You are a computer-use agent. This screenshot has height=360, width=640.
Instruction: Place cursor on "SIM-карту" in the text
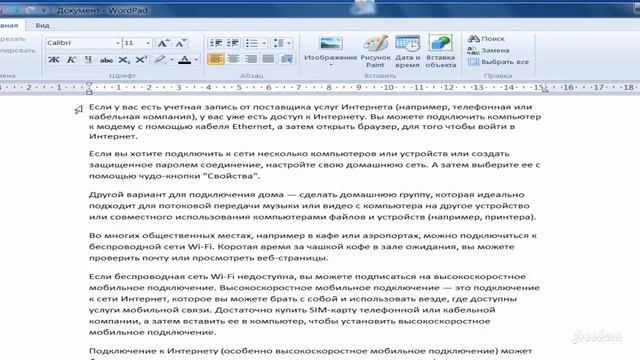332,310
